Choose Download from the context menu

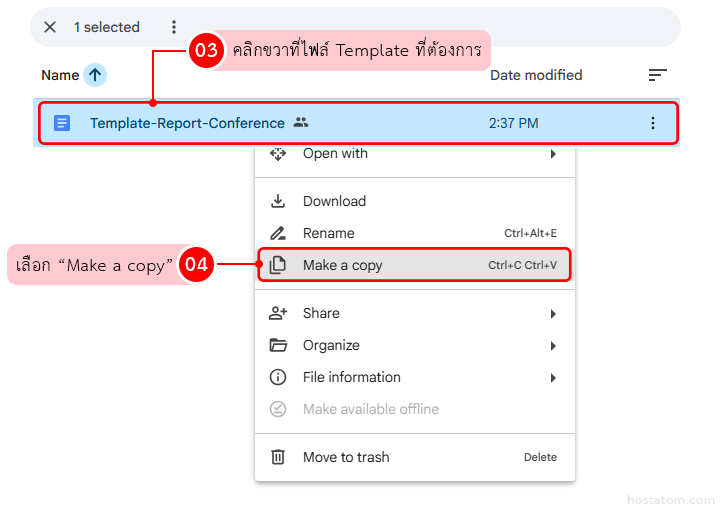334,201
